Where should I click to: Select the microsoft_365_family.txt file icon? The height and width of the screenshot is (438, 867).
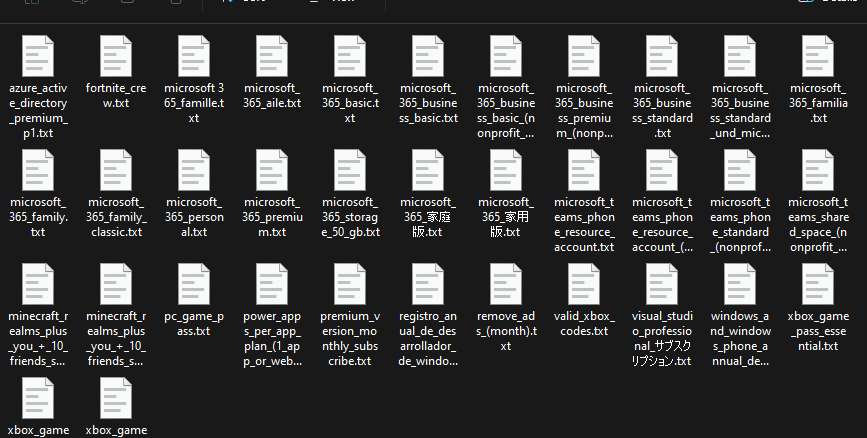click(x=38, y=170)
